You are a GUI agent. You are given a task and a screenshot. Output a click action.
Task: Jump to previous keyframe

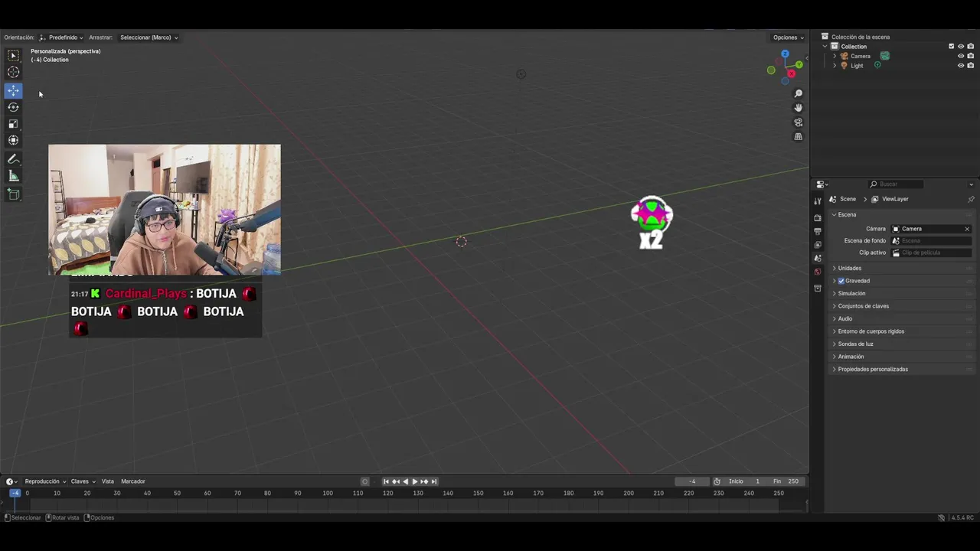pyautogui.click(x=396, y=481)
